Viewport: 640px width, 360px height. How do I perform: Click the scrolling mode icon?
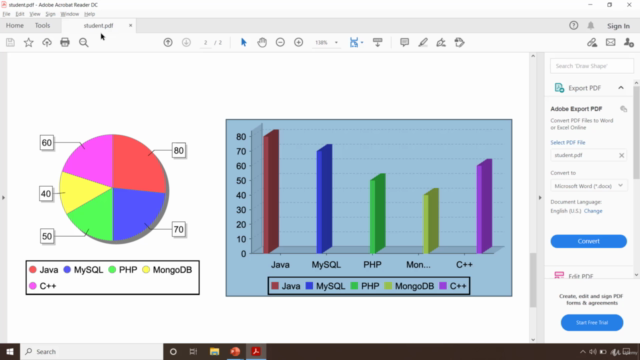tap(378, 42)
